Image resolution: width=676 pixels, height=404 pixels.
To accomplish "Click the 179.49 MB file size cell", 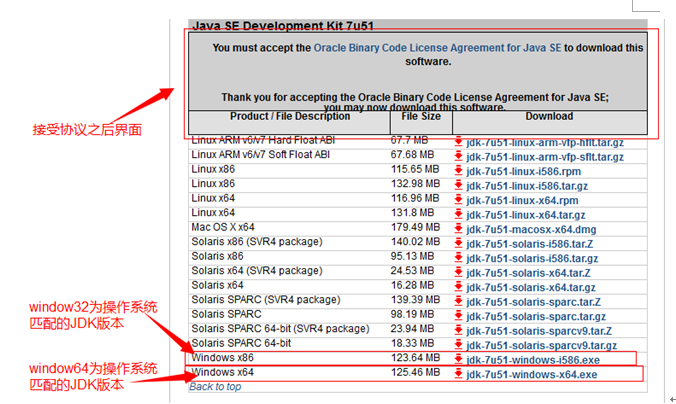I will (415, 227).
